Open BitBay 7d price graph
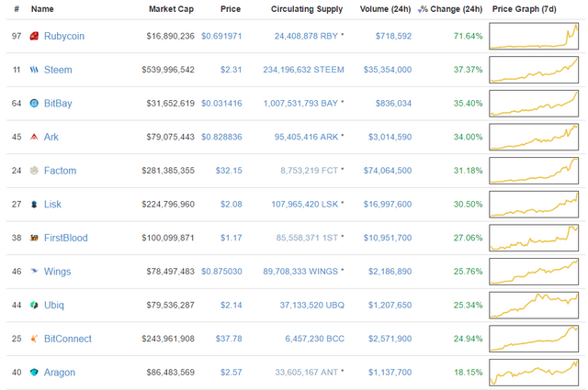Viewport: 588px width, 390px height. 534,104
